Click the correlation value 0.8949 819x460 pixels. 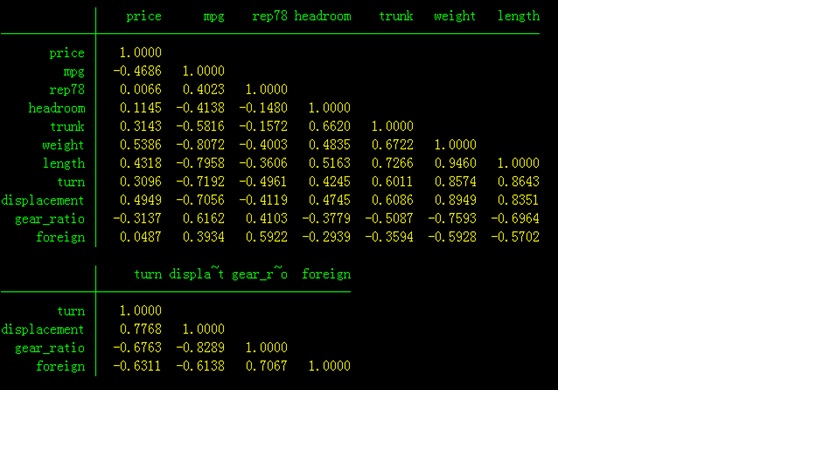click(455, 200)
